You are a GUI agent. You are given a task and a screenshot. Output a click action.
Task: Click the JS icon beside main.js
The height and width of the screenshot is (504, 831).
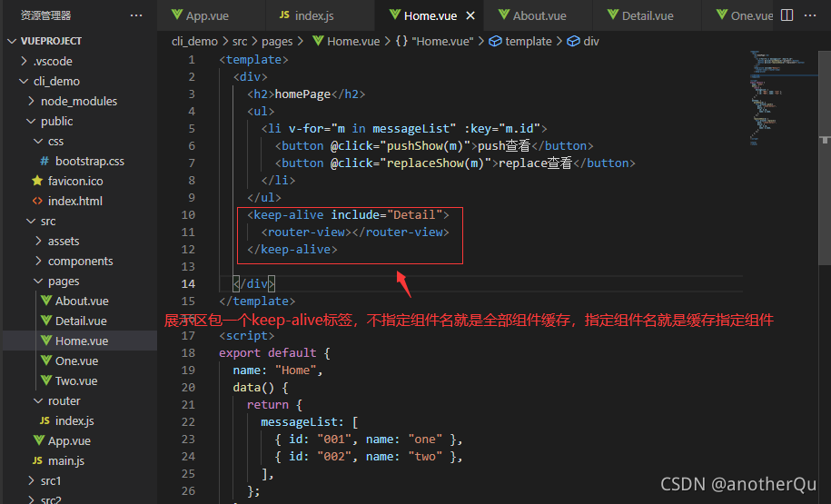tap(37, 460)
